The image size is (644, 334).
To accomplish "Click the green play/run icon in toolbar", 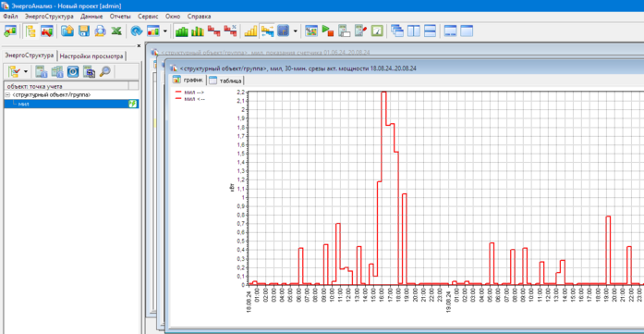I will 328,31.
